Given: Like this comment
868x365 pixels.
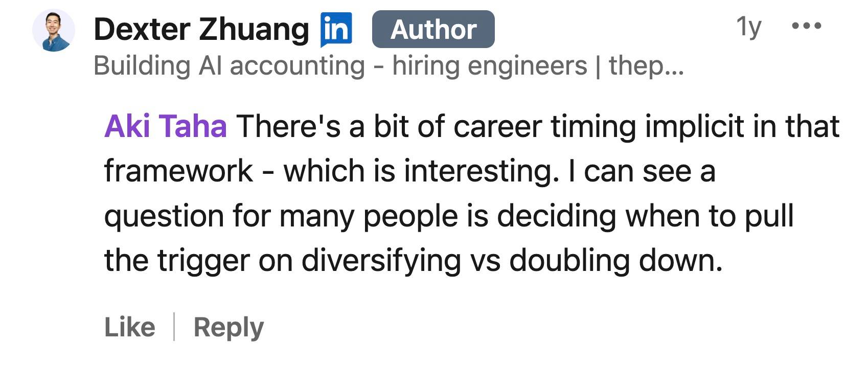Looking at the screenshot, I should [x=129, y=327].
